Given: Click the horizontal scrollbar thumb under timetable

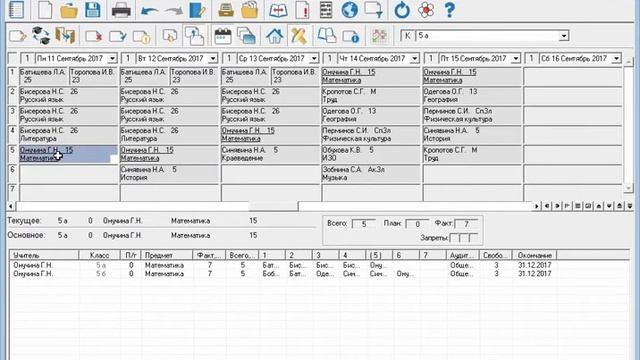Looking at the screenshot, I should (273, 206).
